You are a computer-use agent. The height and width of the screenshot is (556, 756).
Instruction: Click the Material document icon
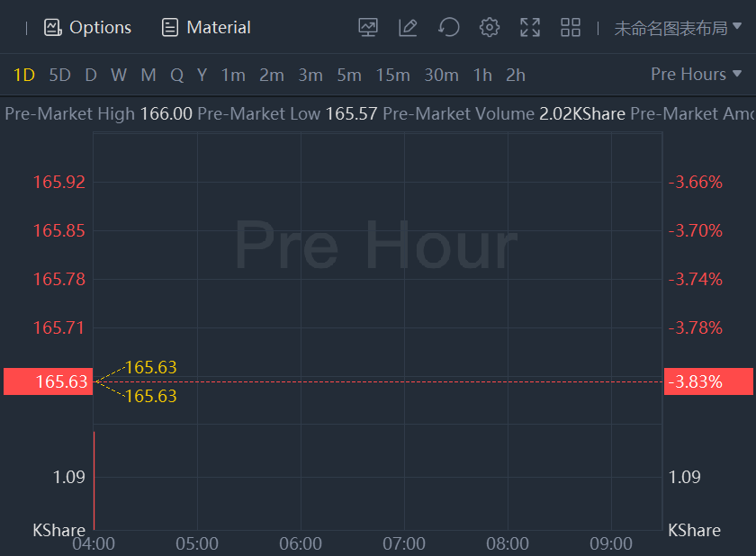click(170, 27)
